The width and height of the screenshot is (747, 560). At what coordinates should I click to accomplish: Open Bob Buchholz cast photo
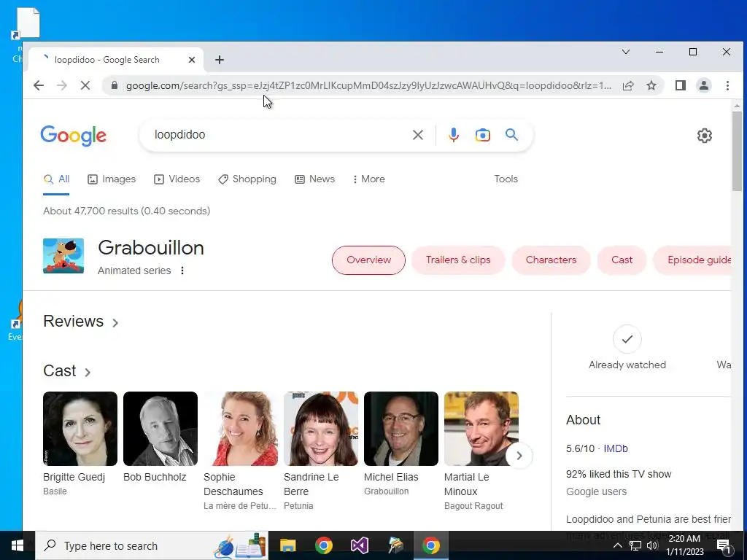point(160,429)
